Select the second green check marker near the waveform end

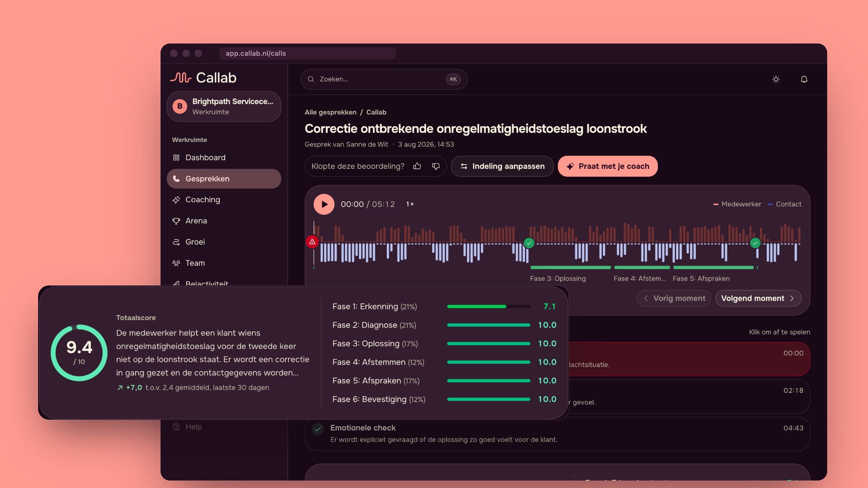(755, 243)
